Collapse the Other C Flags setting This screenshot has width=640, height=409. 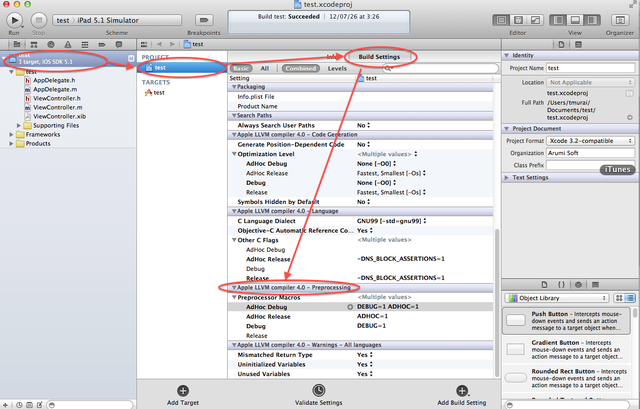point(234,240)
